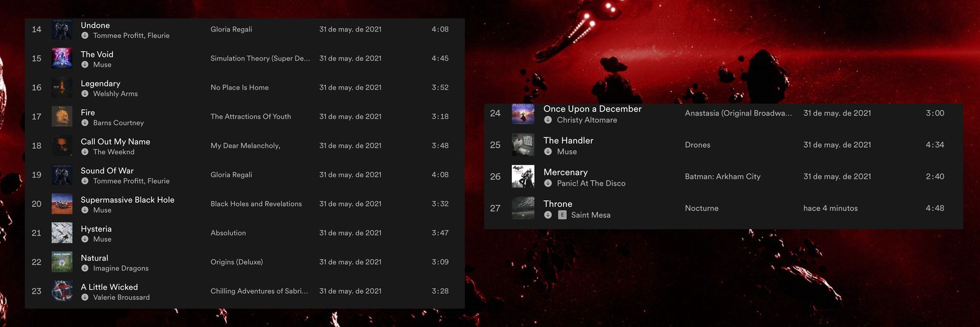Click the downloaded icon under The Void
The height and width of the screenshot is (327, 980).
[x=85, y=65]
